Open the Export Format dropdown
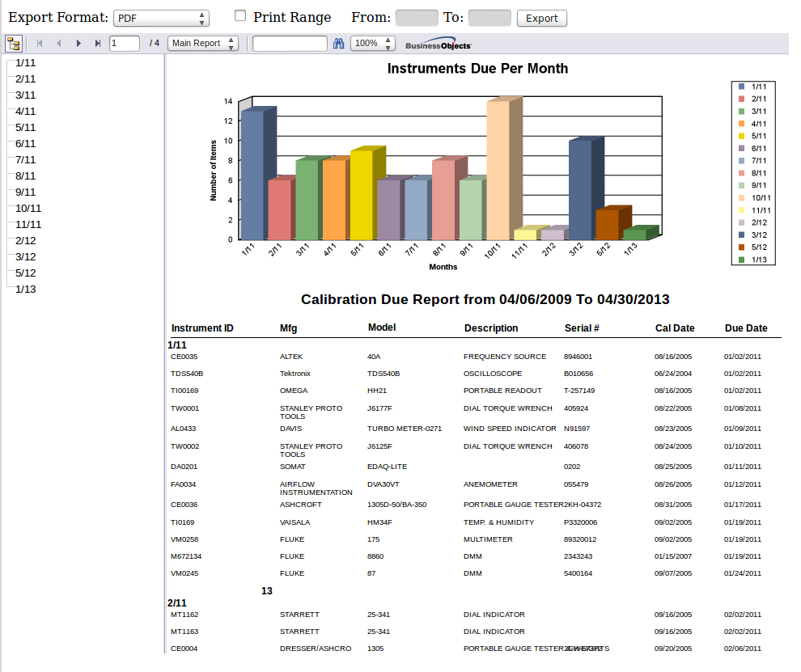801x672 pixels. (x=159, y=16)
